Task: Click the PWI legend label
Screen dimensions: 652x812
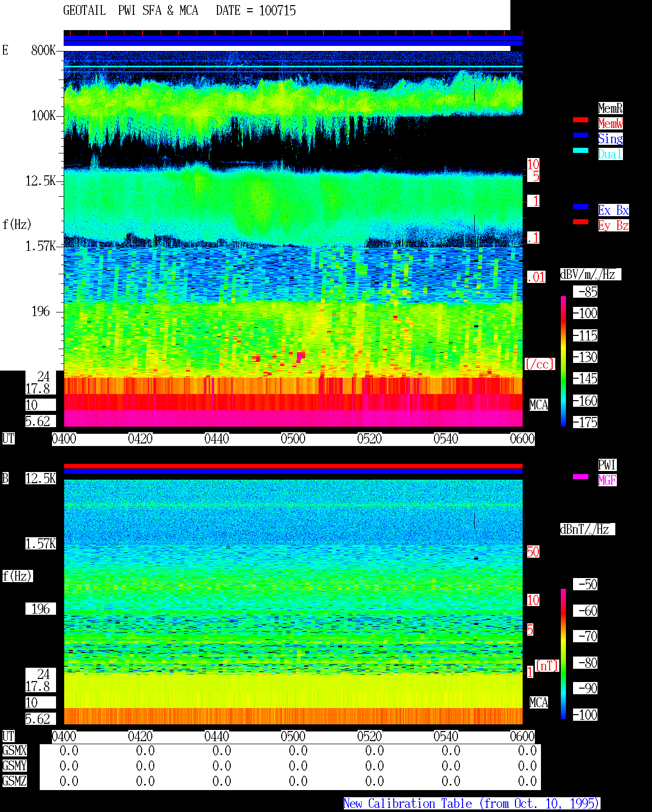Action: (x=607, y=465)
